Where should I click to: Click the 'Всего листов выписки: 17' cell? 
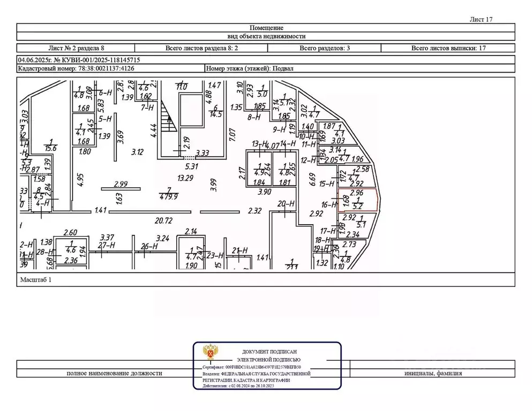[x=448, y=48]
